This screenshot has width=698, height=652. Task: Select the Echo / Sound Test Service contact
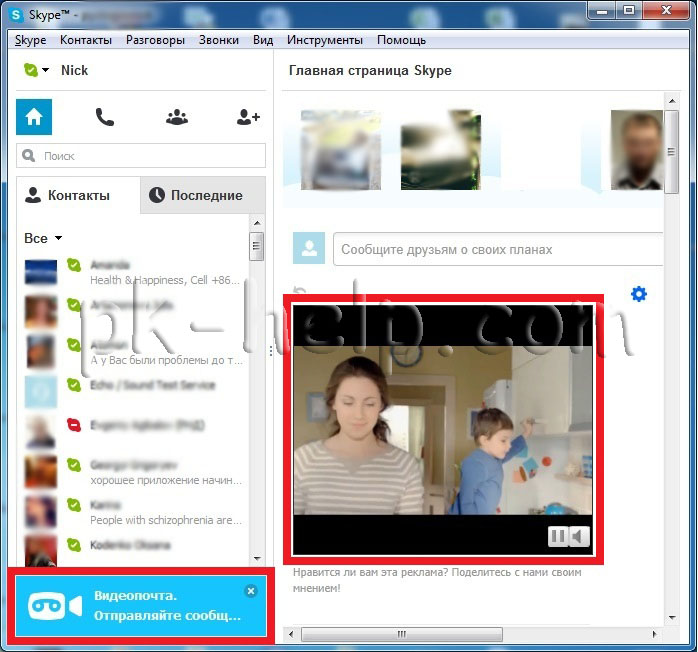[134, 392]
